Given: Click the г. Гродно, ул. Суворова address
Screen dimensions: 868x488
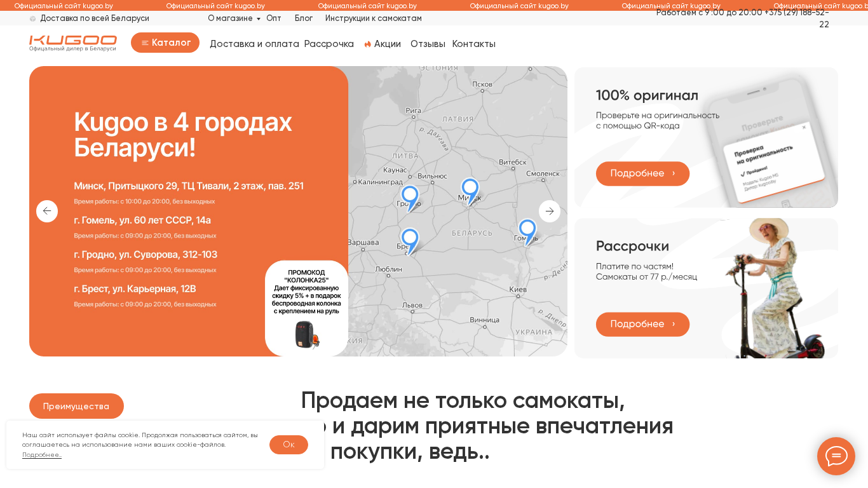Looking at the screenshot, I should click(x=146, y=255).
